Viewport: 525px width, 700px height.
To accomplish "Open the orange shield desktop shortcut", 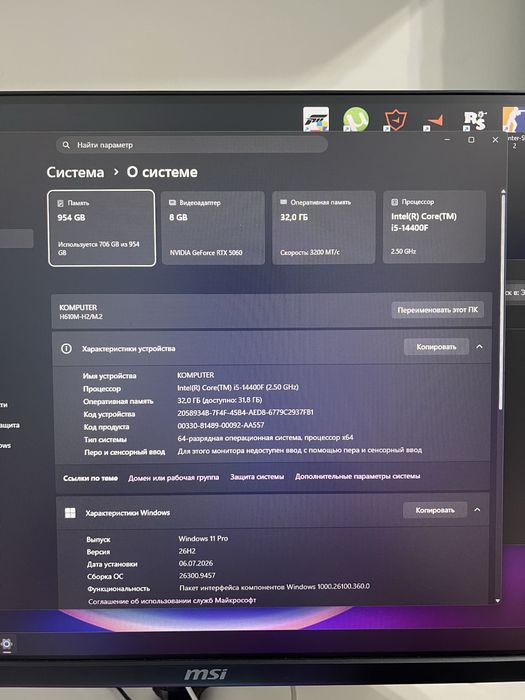I will [396, 120].
